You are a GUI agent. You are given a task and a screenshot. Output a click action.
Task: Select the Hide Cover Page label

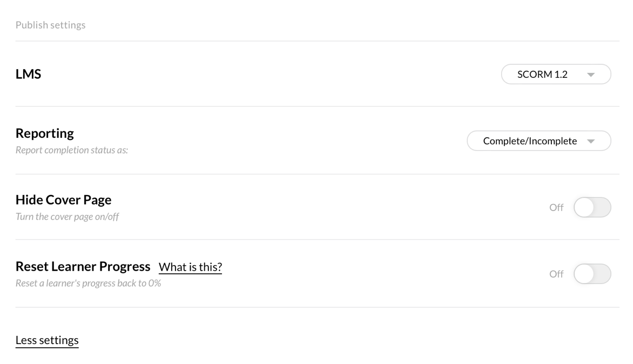(x=63, y=200)
